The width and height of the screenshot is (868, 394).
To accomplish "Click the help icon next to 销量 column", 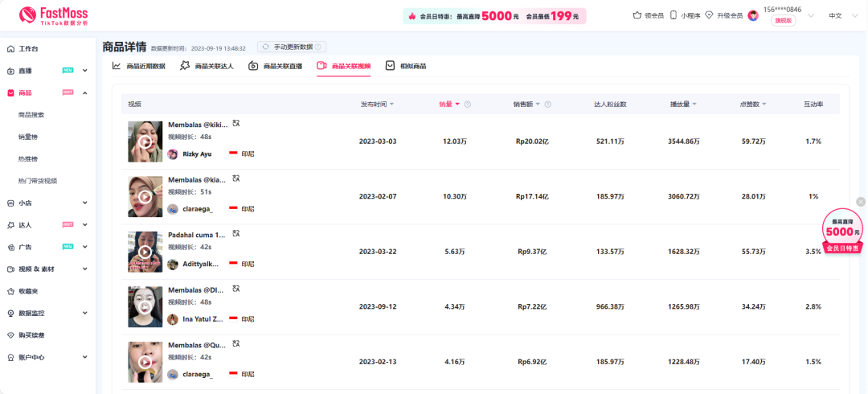I will [468, 105].
